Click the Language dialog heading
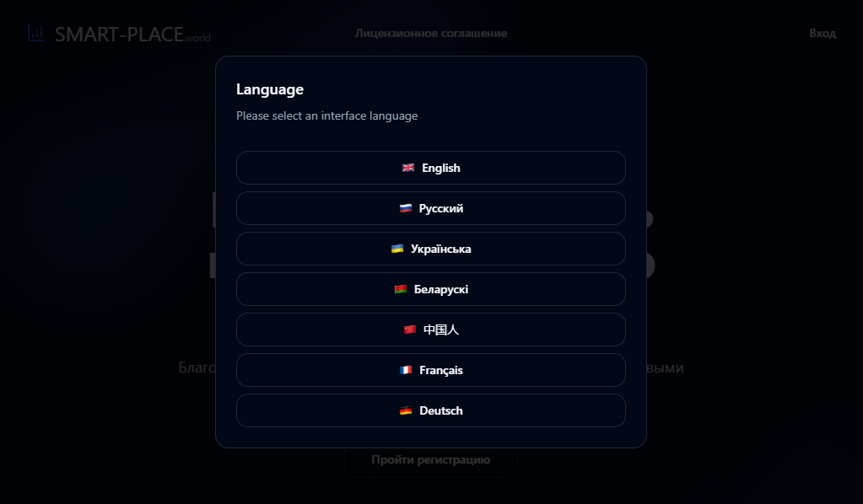Viewport: 863px width, 504px height. 270,89
